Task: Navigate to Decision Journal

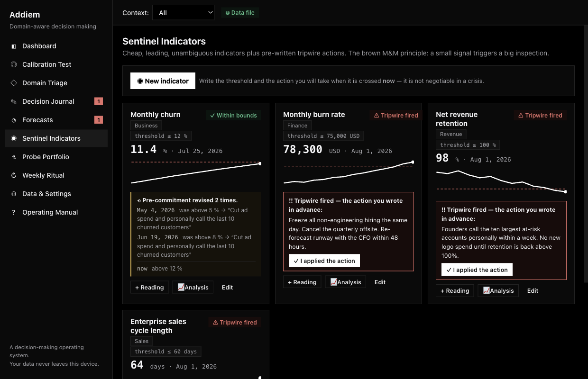Action: pyautogui.click(x=56, y=101)
